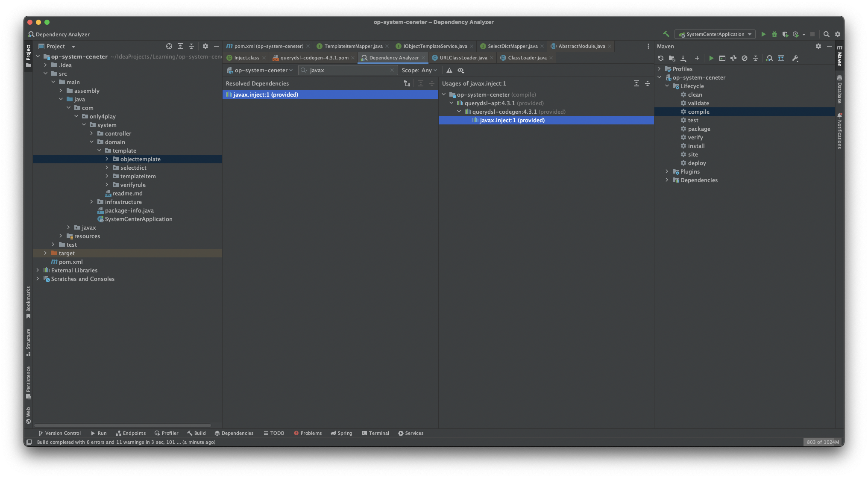The height and width of the screenshot is (478, 868).
Task: Click compile lifecycle phase button
Action: coord(699,111)
